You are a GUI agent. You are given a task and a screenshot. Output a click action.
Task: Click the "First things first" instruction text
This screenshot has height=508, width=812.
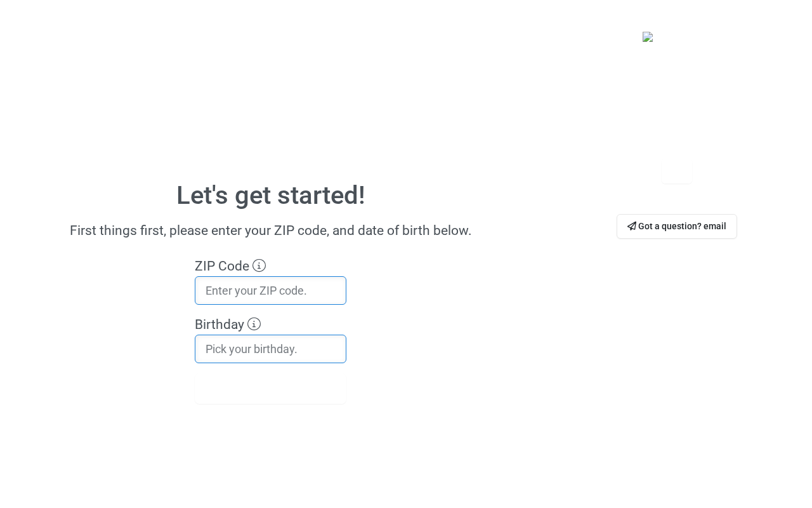pyautogui.click(x=270, y=231)
